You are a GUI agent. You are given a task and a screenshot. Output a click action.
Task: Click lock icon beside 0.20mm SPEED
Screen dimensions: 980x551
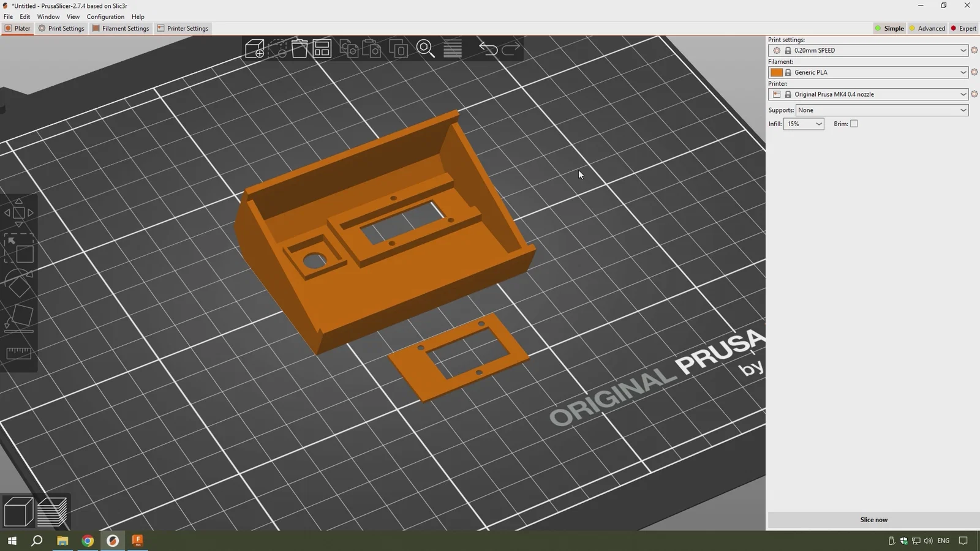tap(788, 50)
